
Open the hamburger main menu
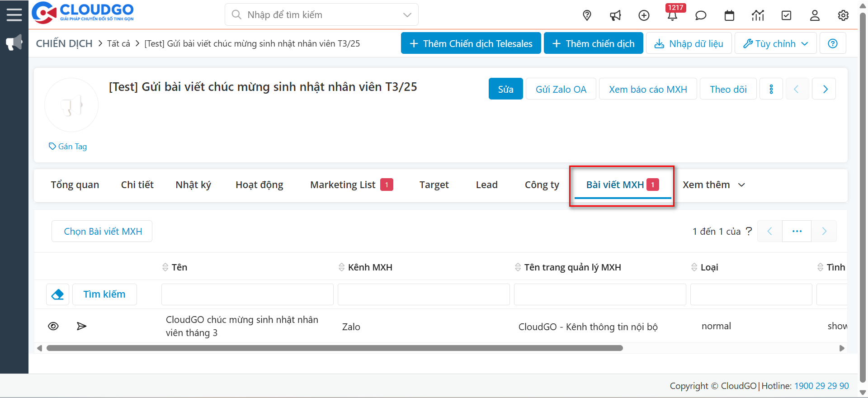[14, 14]
